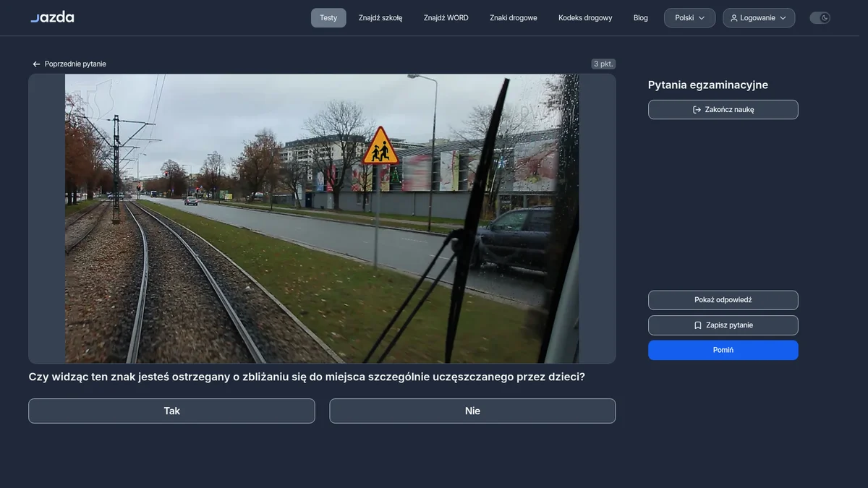Open the Blog page
The image size is (868, 488).
(x=641, y=18)
